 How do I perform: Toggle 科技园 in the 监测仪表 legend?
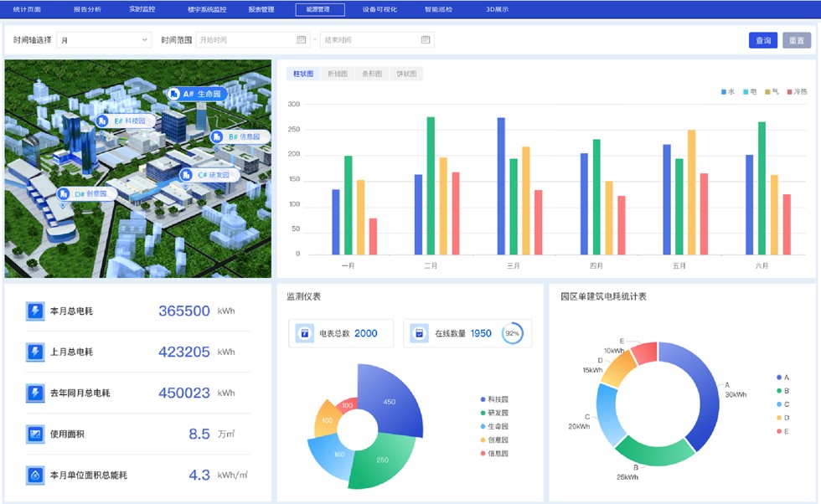pos(494,399)
